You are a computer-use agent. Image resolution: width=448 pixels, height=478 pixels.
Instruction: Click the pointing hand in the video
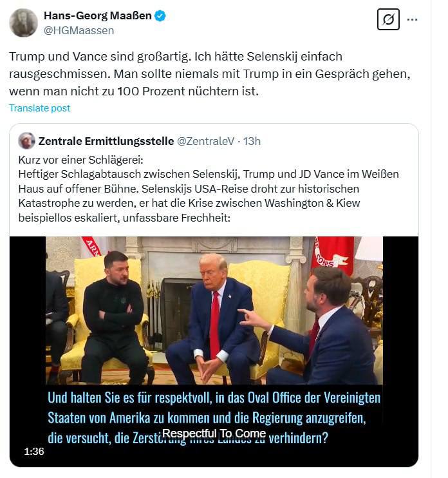pos(248,317)
